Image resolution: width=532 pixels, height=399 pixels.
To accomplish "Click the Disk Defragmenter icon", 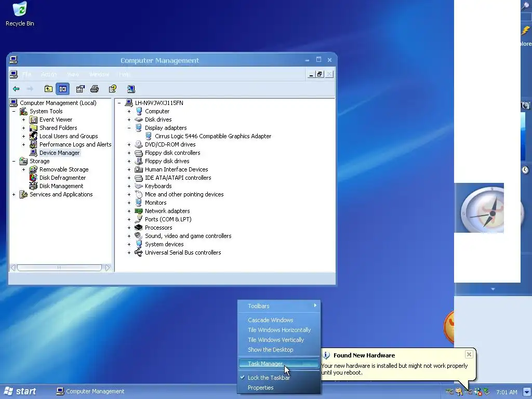I will [33, 178].
